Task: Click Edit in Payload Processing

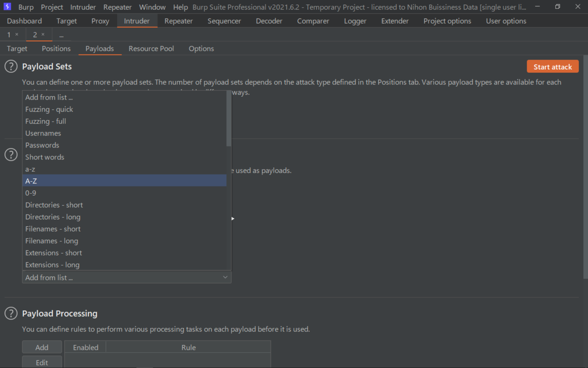Action: [x=42, y=362]
